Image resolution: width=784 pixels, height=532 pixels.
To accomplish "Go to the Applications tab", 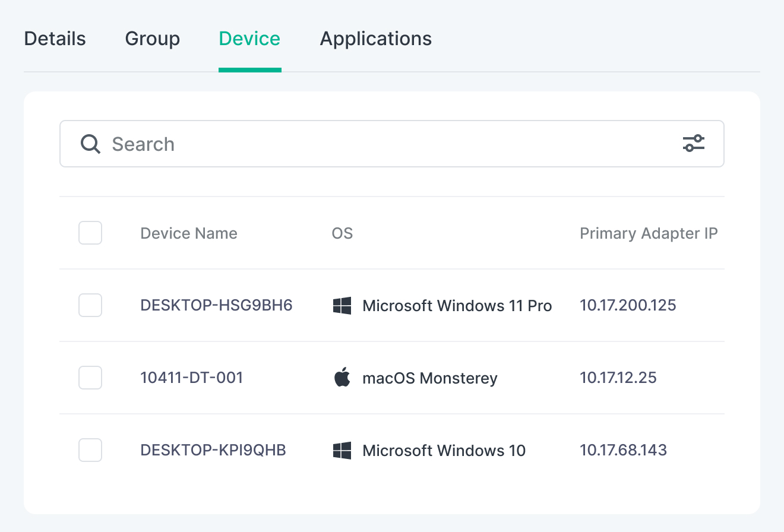I will (x=375, y=39).
